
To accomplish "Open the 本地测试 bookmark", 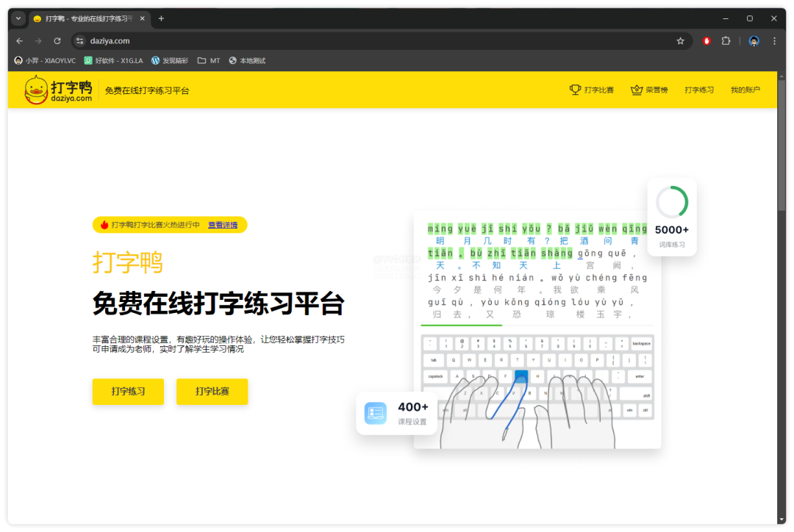I will point(247,61).
